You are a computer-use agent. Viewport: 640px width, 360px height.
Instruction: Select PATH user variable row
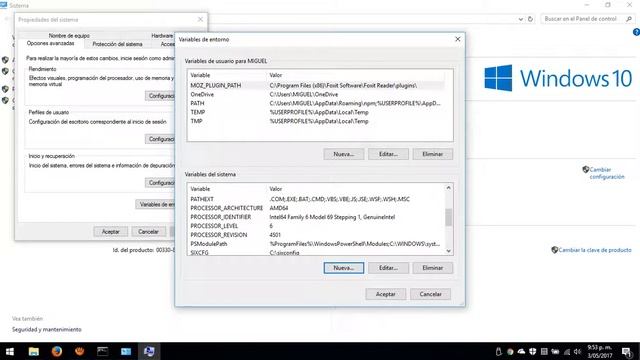(x=317, y=103)
